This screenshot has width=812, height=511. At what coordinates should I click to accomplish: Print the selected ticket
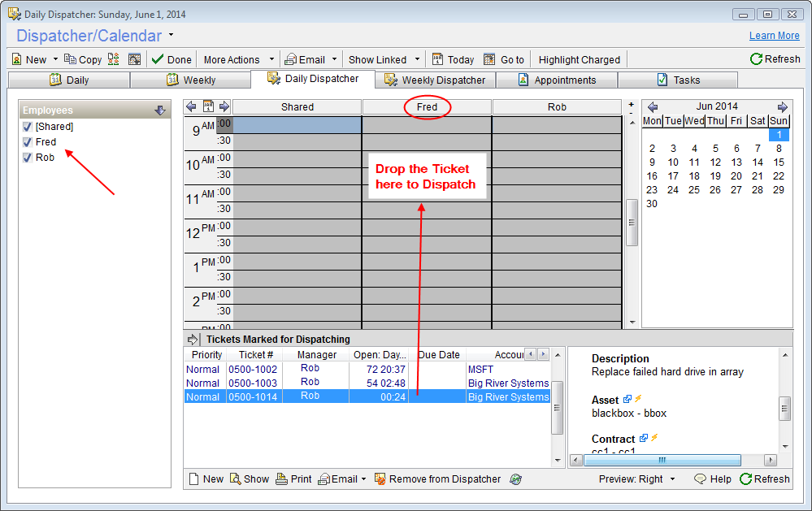[293, 479]
